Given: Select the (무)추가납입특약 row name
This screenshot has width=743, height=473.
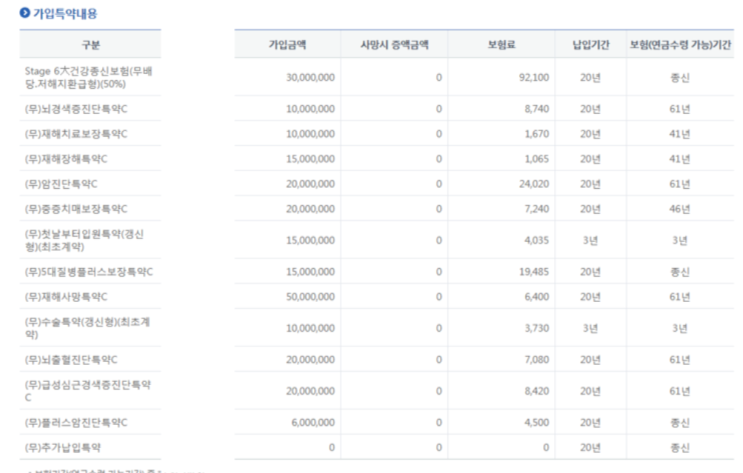Looking at the screenshot, I should pos(63,448).
